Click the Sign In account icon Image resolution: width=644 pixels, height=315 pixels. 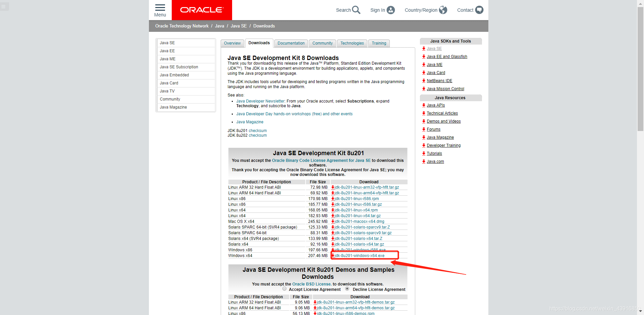391,10
